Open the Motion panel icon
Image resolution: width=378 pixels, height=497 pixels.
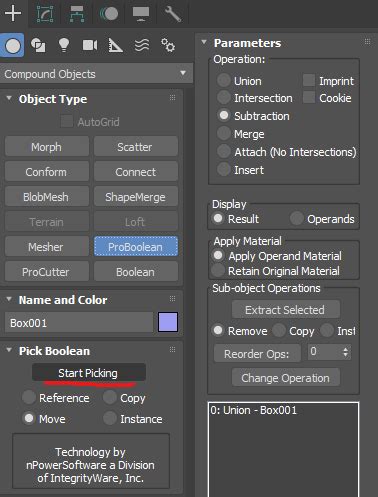(x=109, y=14)
